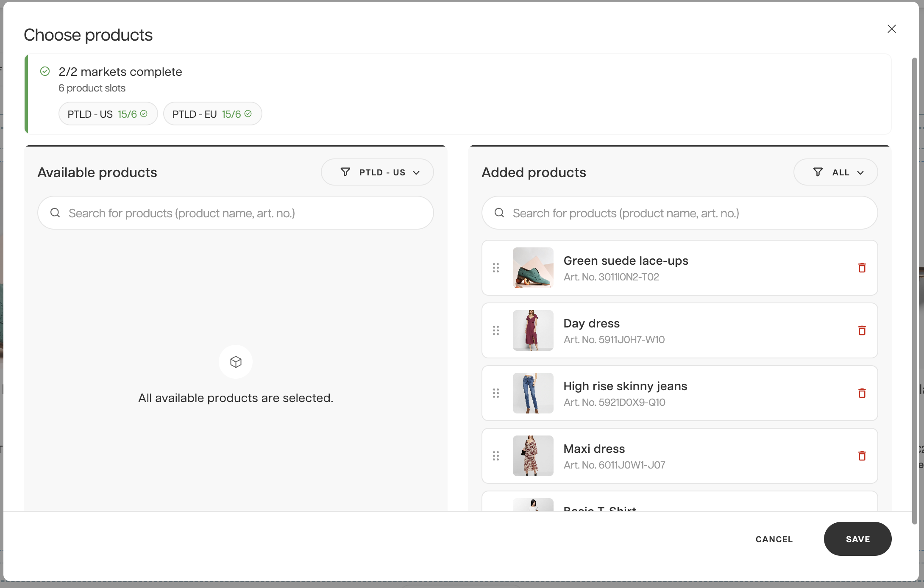The image size is (924, 588).
Task: Close the Choose products dialog
Action: (892, 29)
